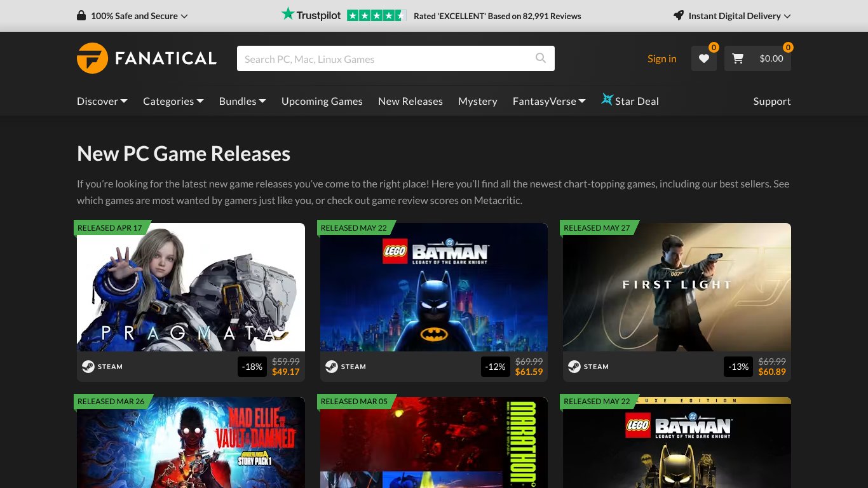Image resolution: width=868 pixels, height=488 pixels.
Task: Go to New Releases
Action: point(410,101)
